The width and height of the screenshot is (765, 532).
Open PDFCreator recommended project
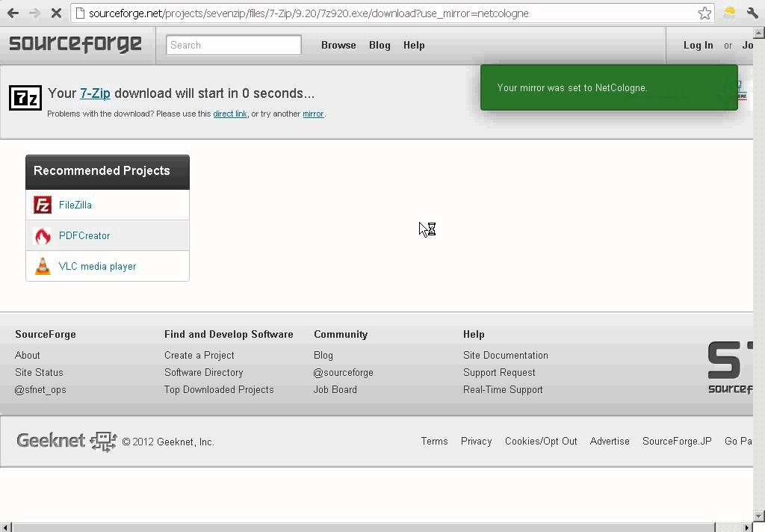(x=84, y=236)
